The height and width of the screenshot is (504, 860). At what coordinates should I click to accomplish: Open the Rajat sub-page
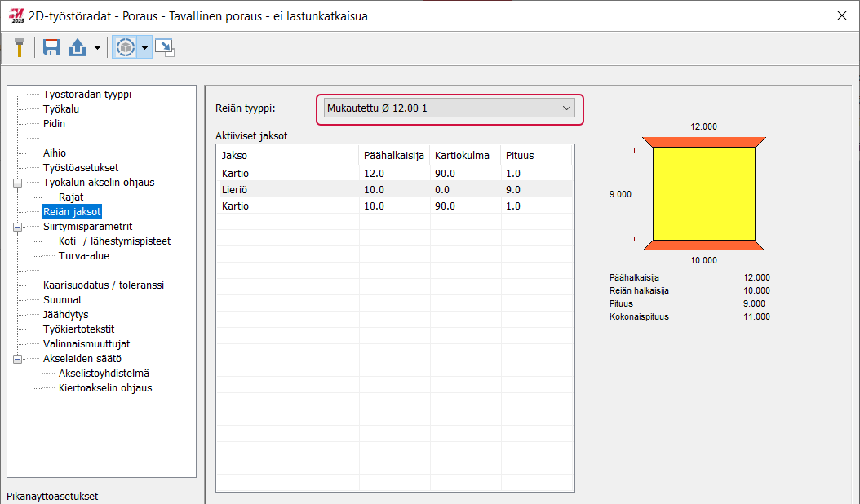click(x=71, y=197)
